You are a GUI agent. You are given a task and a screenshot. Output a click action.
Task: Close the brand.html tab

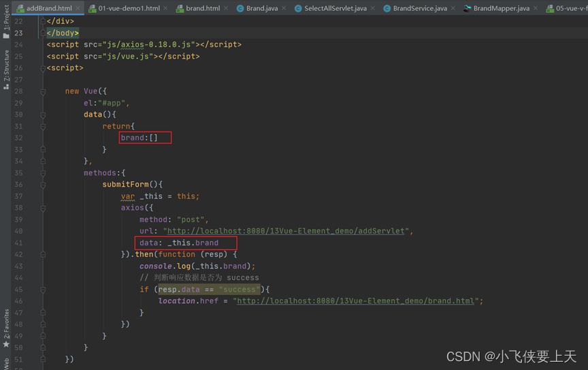point(226,8)
